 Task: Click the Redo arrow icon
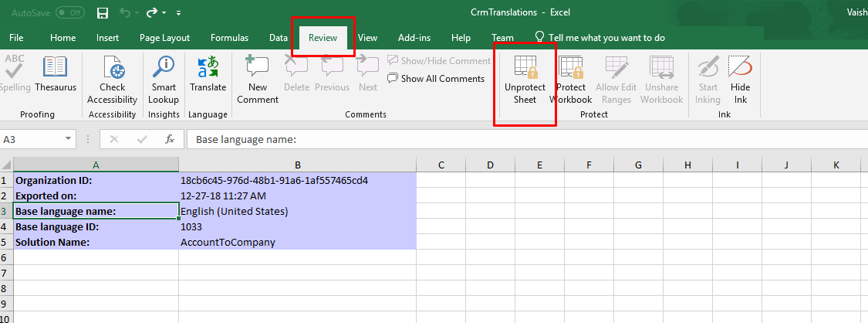tap(152, 12)
